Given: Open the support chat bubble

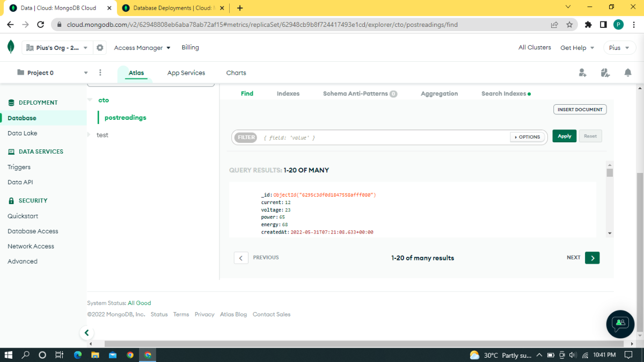Looking at the screenshot, I should coord(620,323).
